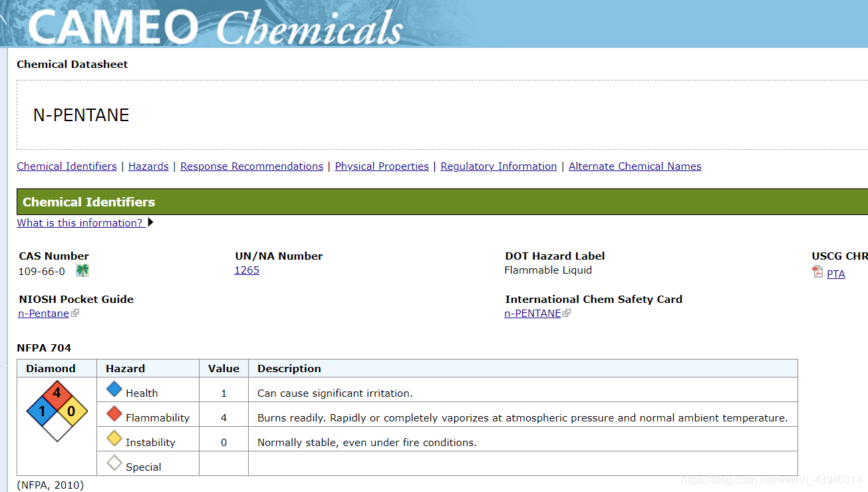Click the Hazard column header

coord(125,369)
